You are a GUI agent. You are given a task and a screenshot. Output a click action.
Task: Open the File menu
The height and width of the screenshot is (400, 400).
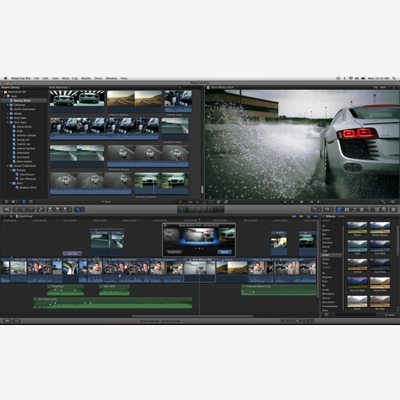pyautogui.click(x=37, y=78)
